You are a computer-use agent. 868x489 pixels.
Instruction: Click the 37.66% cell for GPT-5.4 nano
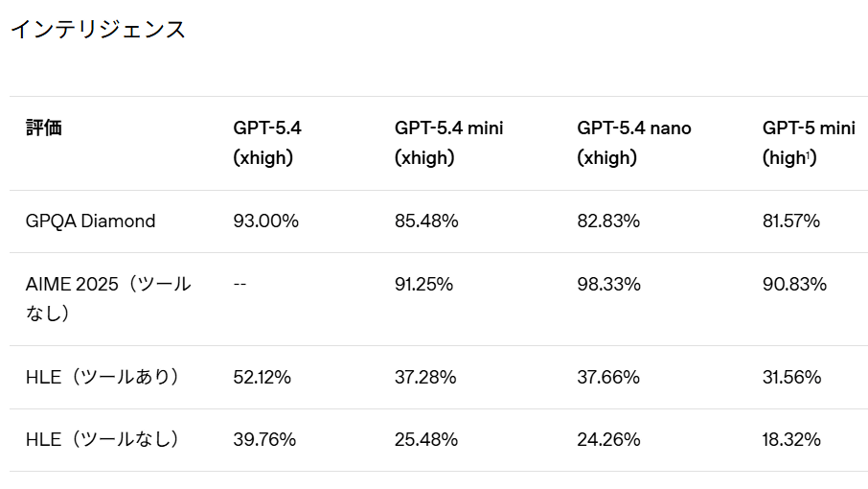[608, 377]
